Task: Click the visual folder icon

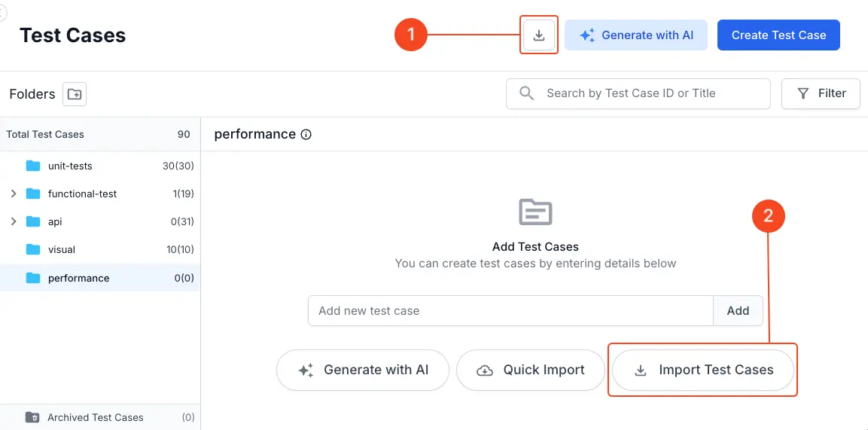Action: pos(33,249)
